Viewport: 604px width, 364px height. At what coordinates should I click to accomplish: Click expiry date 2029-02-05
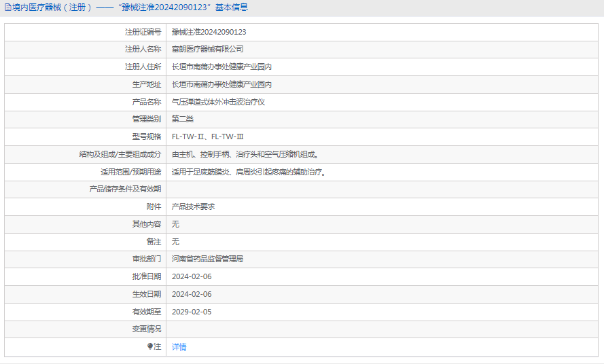point(192,312)
